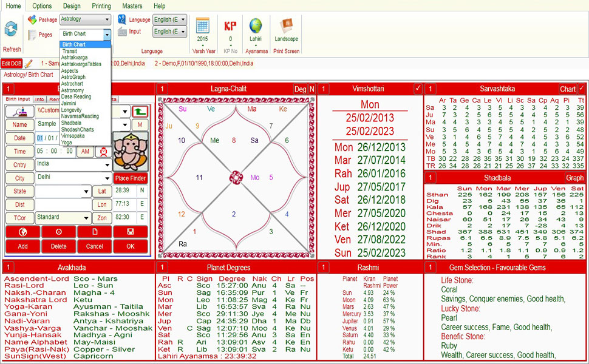The image size is (589, 364).
Task: Click the number 1 box on Rashmi panel
Action: coord(324,268)
